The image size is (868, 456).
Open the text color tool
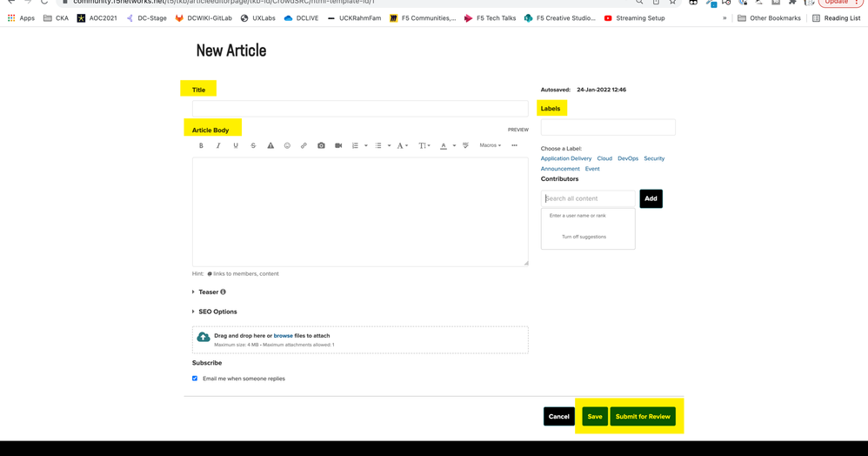pyautogui.click(x=443, y=145)
